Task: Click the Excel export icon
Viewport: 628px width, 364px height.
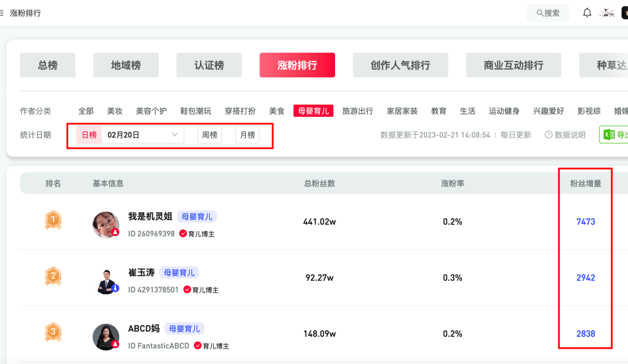Action: pyautogui.click(x=609, y=135)
